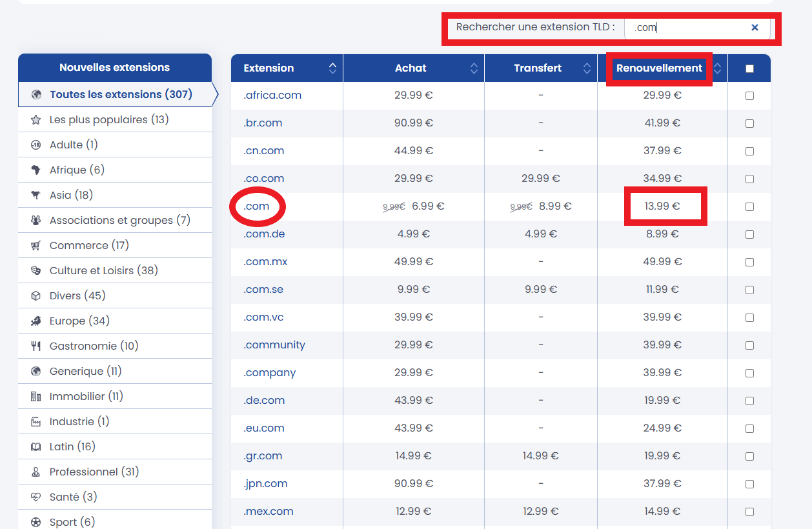This screenshot has height=529, width=812.
Task: Tick the checkbox for the .com row
Action: coord(749,207)
